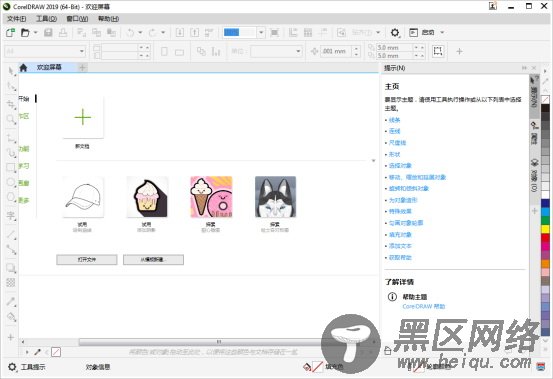Select the Zoom magnifier tool
Viewport: 553px width, 379px height.
tap(11, 120)
